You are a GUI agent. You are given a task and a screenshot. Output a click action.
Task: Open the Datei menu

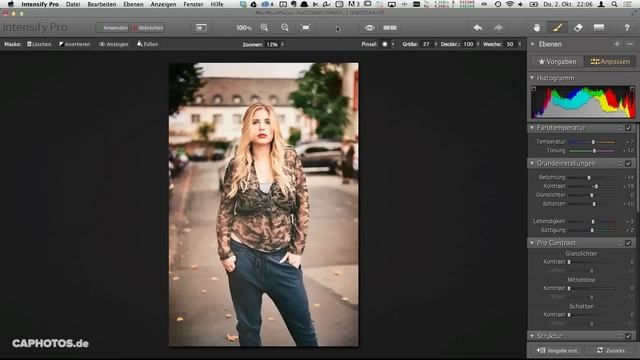tap(73, 4)
